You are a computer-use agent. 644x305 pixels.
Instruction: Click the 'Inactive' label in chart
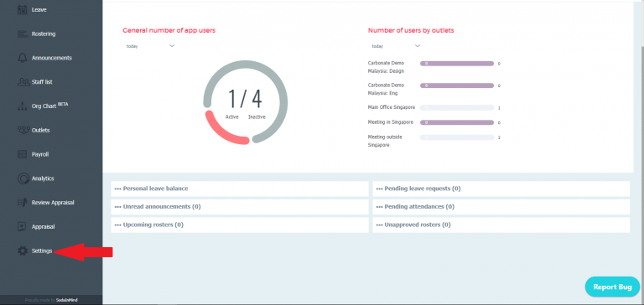pyautogui.click(x=257, y=117)
